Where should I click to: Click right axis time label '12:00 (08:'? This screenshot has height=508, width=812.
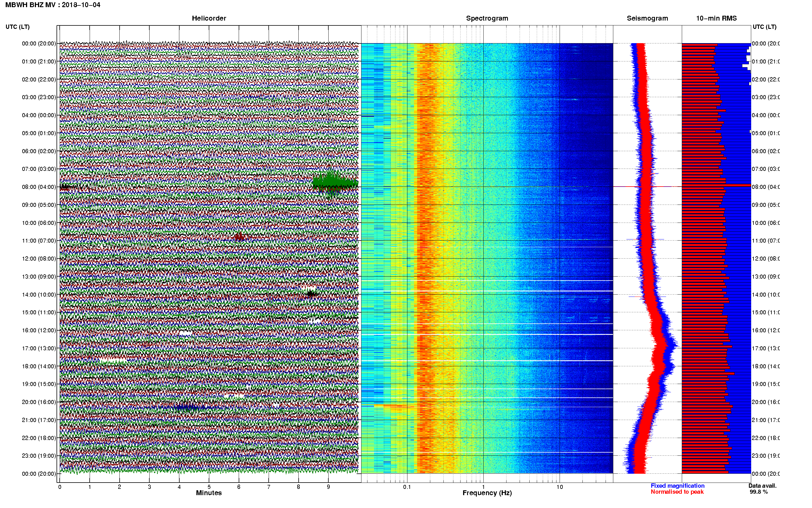765,259
